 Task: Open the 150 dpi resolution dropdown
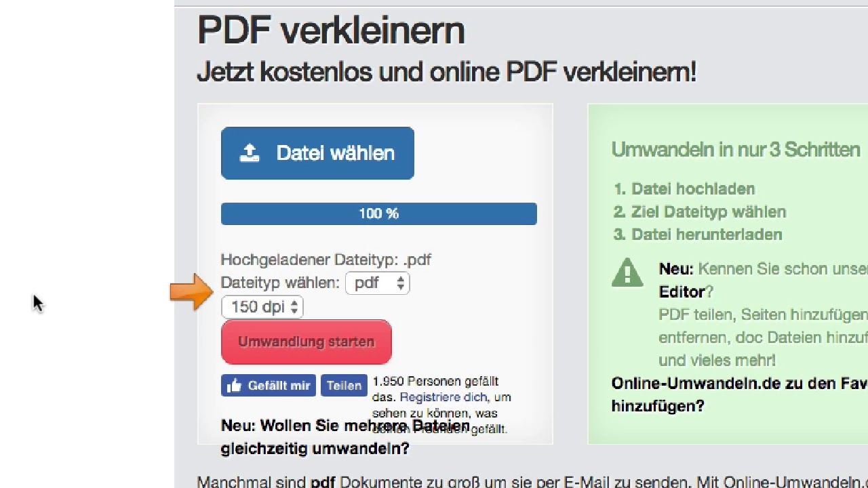click(262, 307)
